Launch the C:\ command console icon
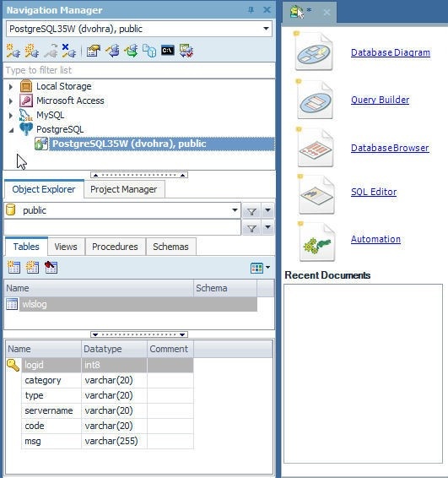Viewport: 448px width, 478px height. tap(168, 51)
